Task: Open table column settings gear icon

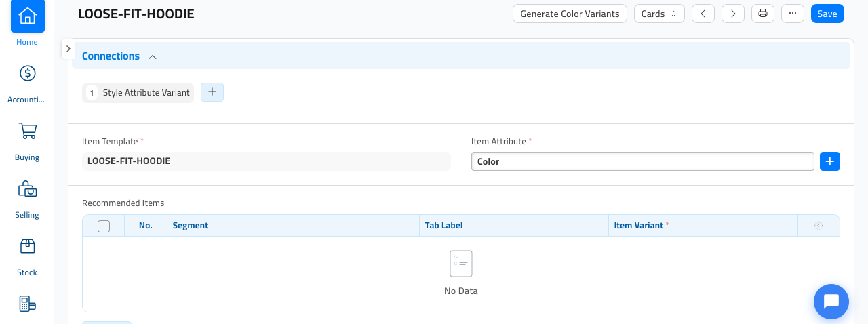Action: point(818,226)
